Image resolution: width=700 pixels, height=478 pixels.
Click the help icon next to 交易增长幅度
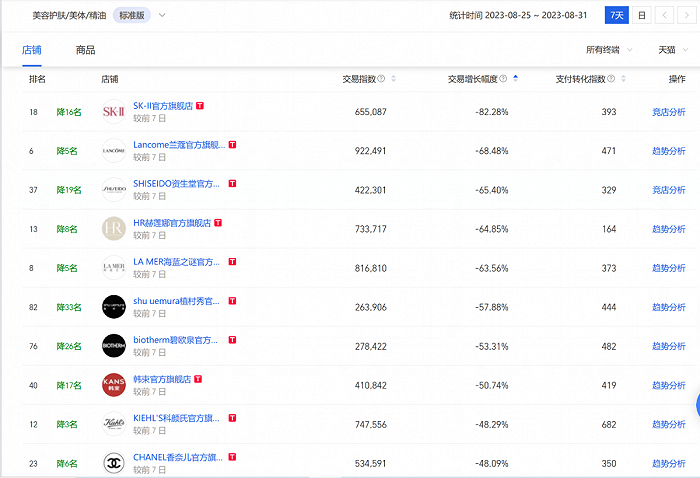pos(503,79)
